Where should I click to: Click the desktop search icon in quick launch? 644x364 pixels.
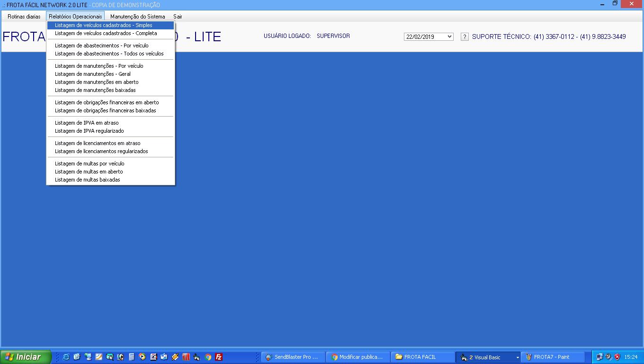click(x=109, y=357)
